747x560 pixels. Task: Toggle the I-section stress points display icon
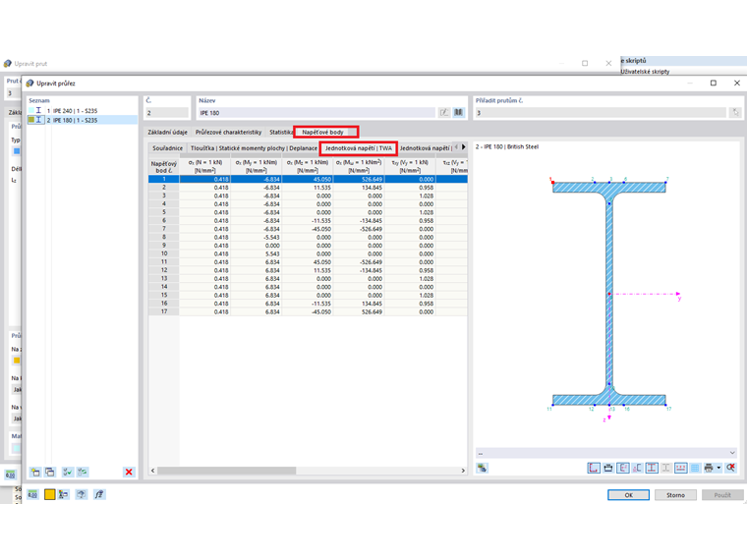point(652,468)
